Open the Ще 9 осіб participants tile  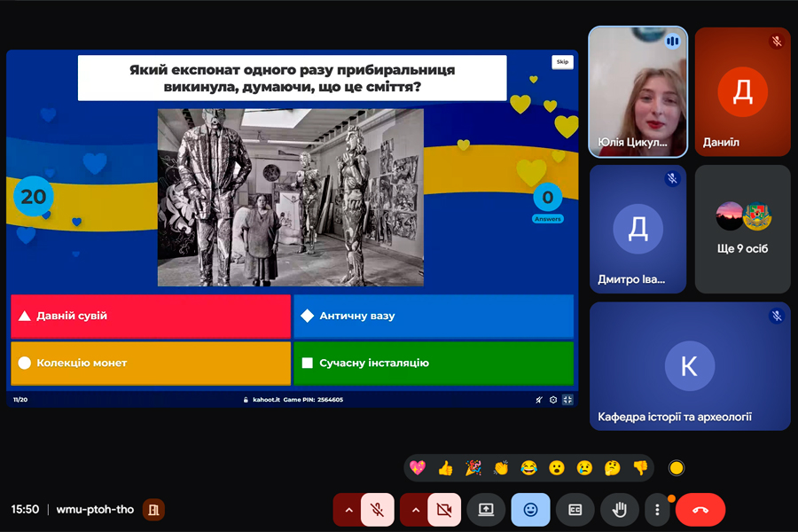coord(742,229)
